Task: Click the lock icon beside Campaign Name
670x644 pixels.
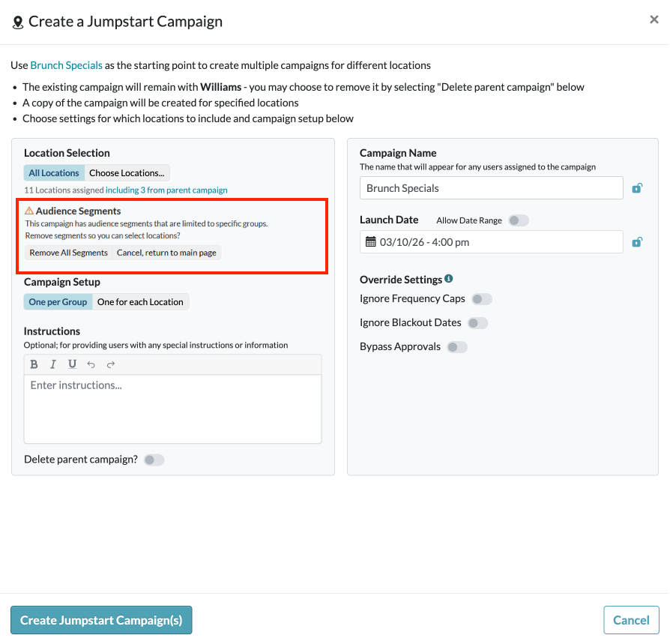Action: 637,188
